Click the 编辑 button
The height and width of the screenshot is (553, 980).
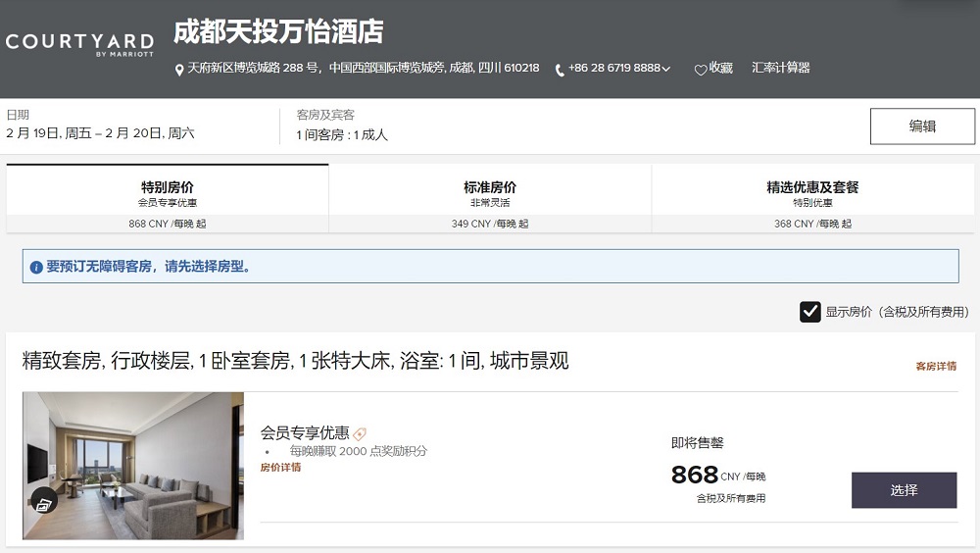point(922,126)
